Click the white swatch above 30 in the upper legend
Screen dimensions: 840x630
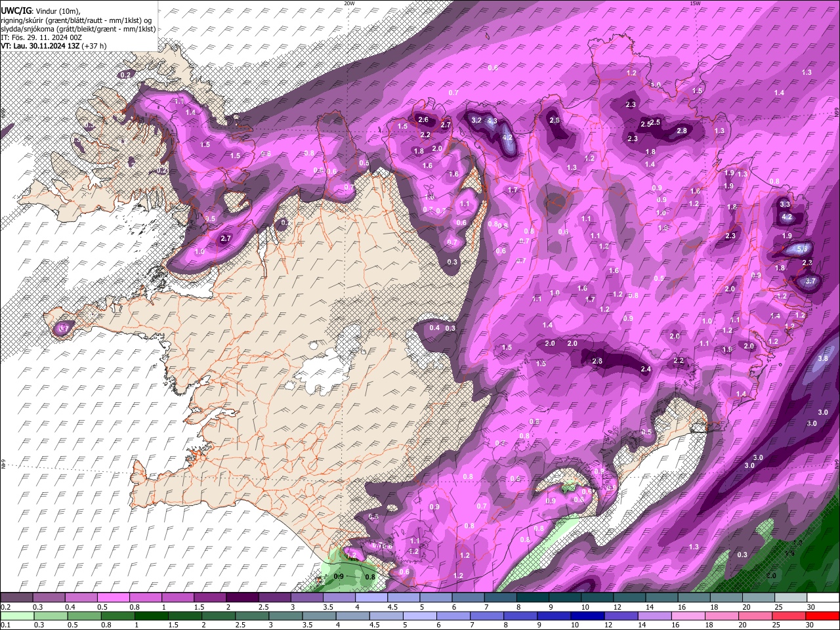coord(823,598)
